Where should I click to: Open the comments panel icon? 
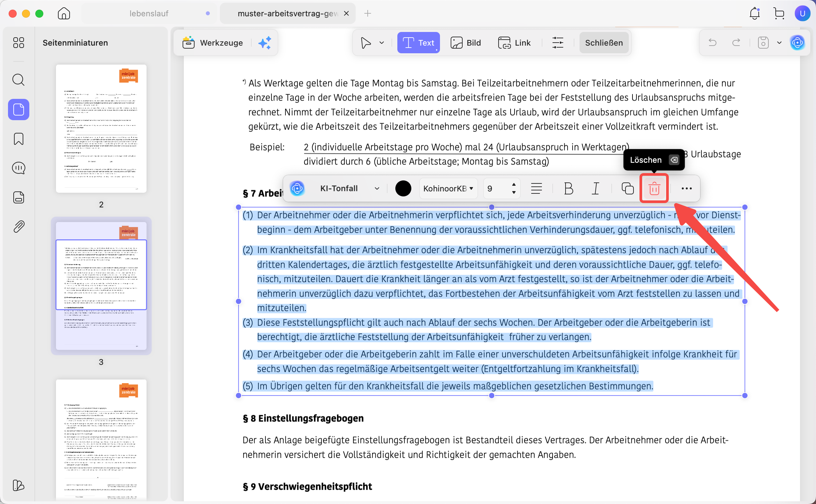pyautogui.click(x=19, y=168)
